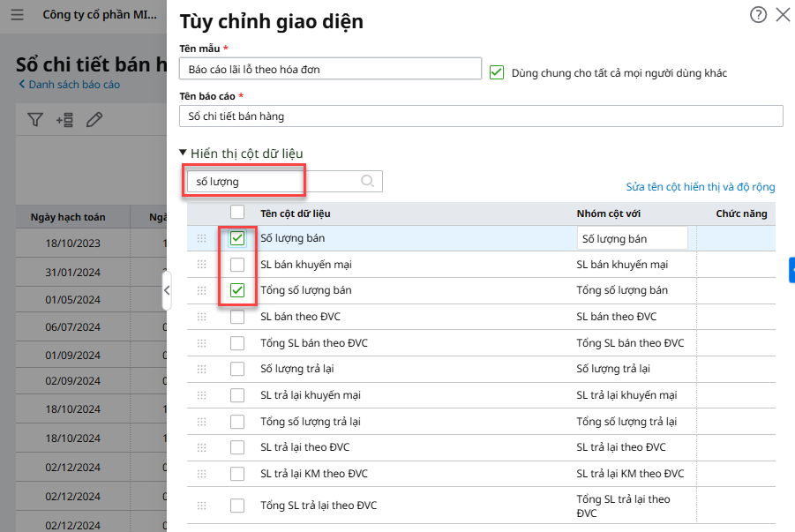Uncheck the Số lượng bán checkbox

tap(237, 238)
